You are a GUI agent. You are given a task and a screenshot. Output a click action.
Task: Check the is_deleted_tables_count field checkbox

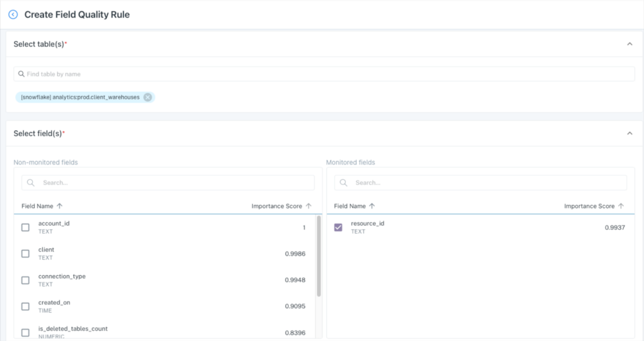coord(25,333)
